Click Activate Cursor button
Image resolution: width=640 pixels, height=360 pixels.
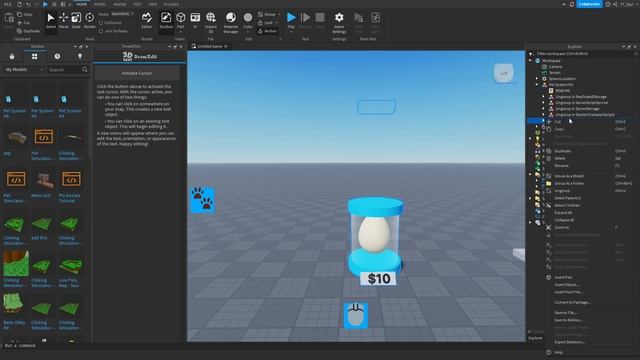coord(137,73)
